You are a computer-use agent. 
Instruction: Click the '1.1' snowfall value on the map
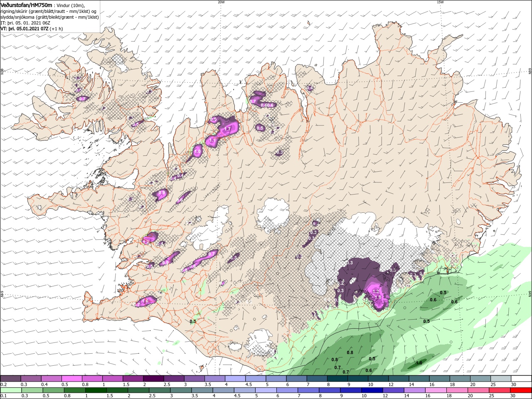pos(212,140)
